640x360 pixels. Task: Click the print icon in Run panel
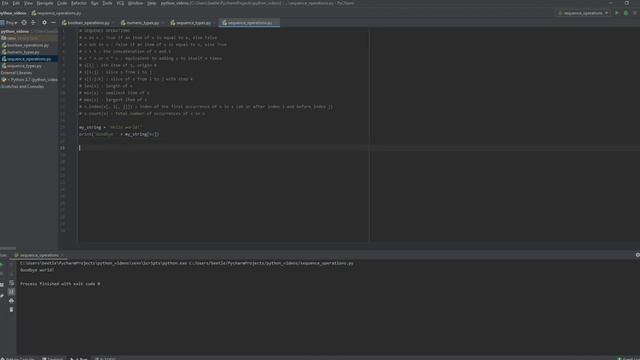pyautogui.click(x=11, y=300)
